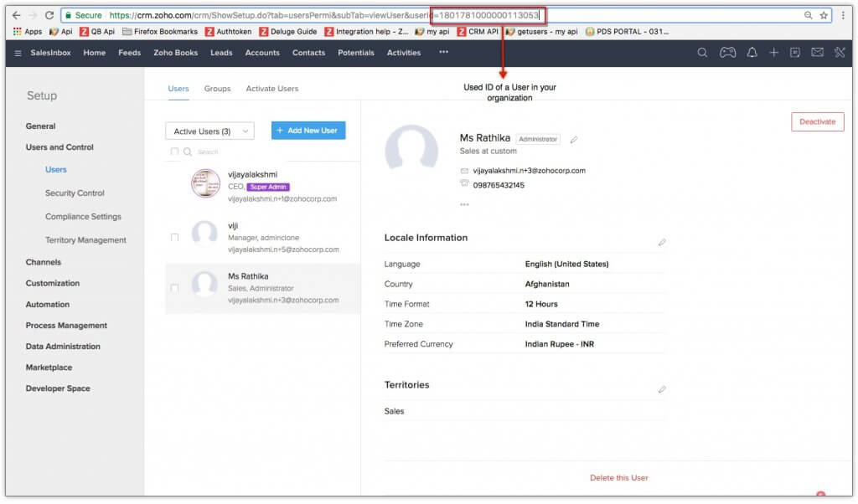Image resolution: width=858 pixels, height=504 pixels.
Task: Click inside the browser address bar
Action: pos(335,15)
